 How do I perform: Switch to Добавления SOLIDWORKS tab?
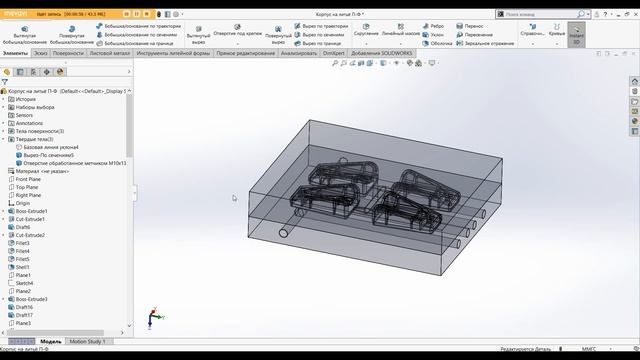coord(382,53)
